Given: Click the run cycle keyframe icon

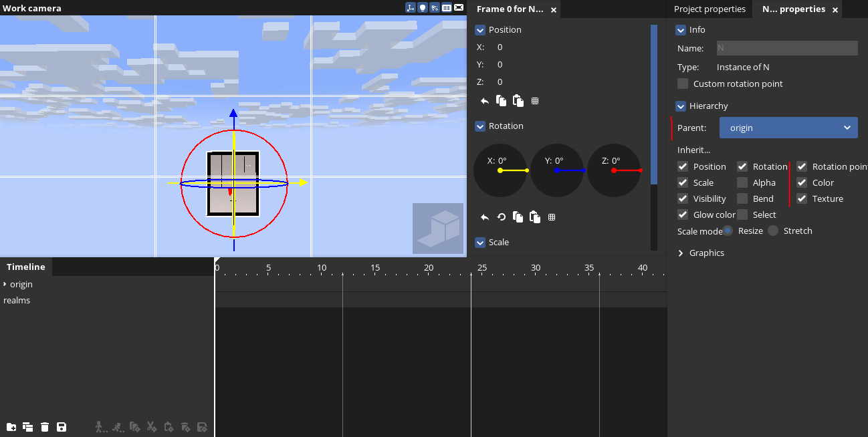Looking at the screenshot, I should (x=118, y=427).
